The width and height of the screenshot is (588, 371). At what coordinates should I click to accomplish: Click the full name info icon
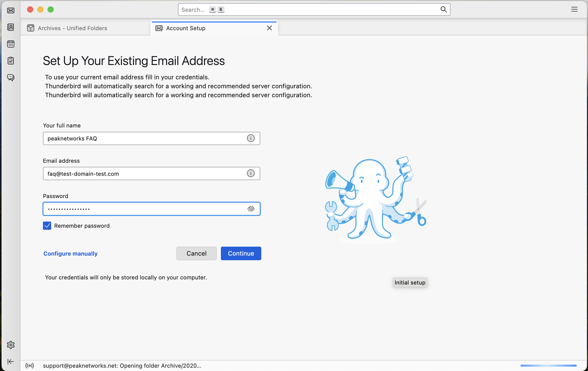(251, 138)
